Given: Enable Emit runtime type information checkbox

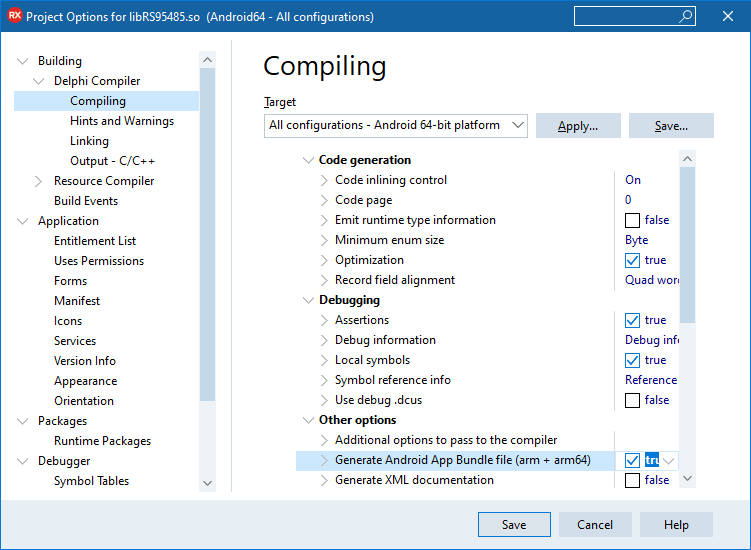Looking at the screenshot, I should pos(632,220).
